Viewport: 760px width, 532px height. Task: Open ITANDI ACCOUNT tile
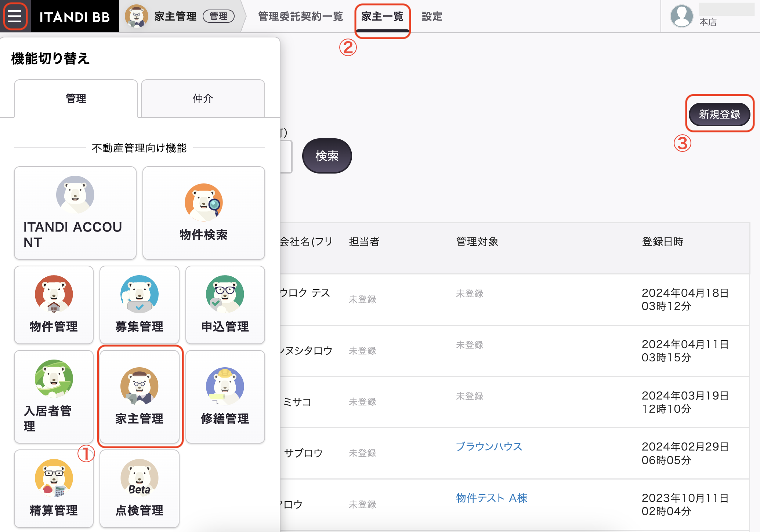pyautogui.click(x=75, y=213)
